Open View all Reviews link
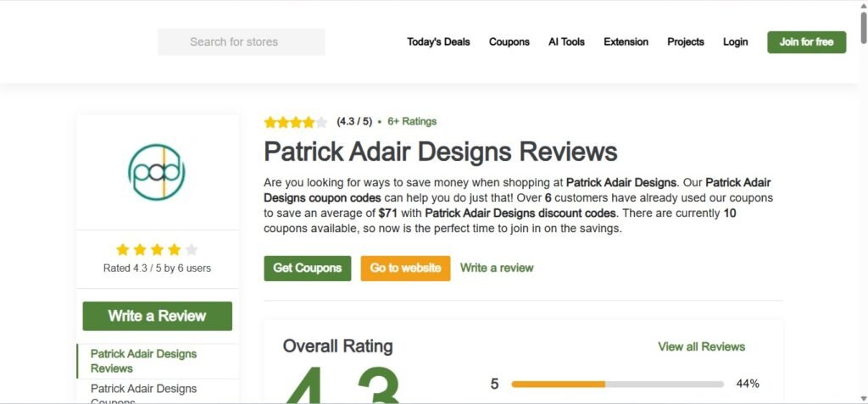The image size is (868, 404). [x=701, y=347]
